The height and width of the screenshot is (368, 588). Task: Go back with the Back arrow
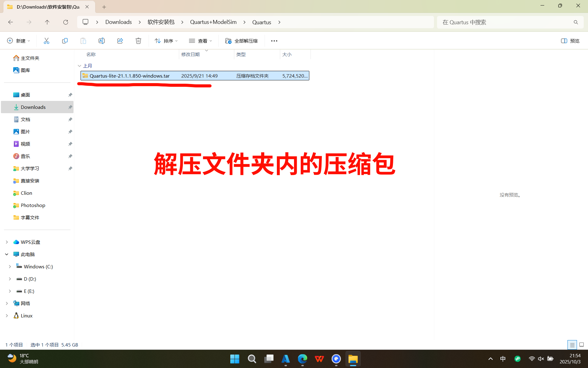pyautogui.click(x=10, y=22)
